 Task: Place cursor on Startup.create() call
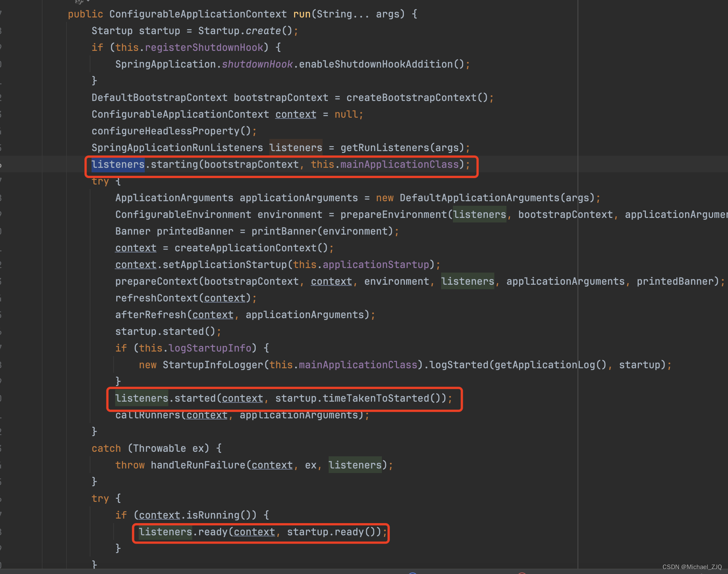coord(245,31)
